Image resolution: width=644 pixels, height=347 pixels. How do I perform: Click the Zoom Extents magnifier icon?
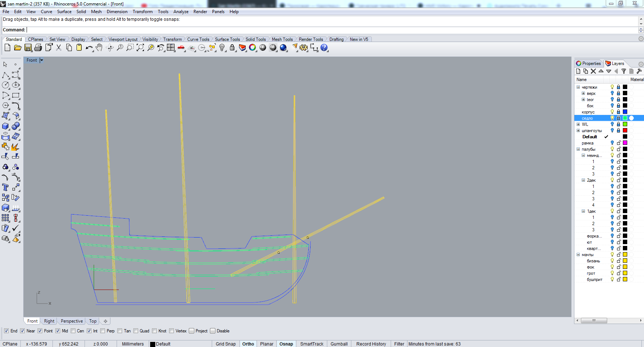click(140, 48)
